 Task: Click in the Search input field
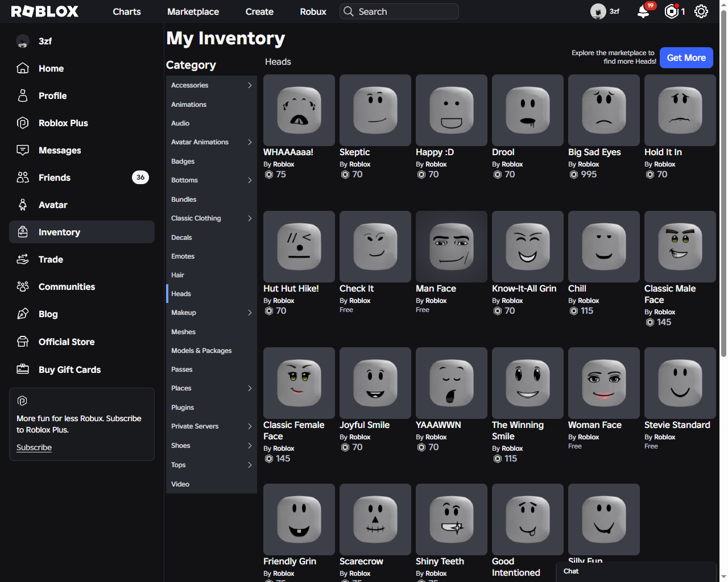pos(399,11)
